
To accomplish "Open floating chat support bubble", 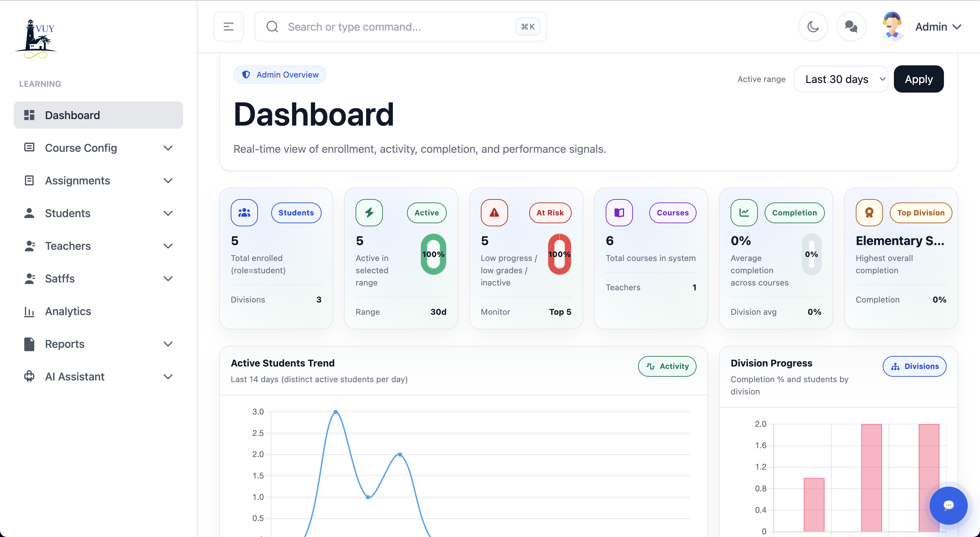I will point(948,505).
